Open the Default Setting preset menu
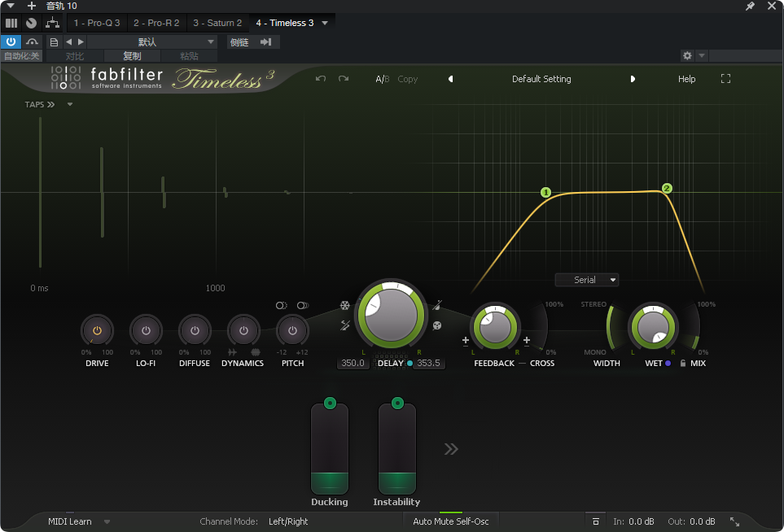This screenshot has width=784, height=532. click(541, 79)
